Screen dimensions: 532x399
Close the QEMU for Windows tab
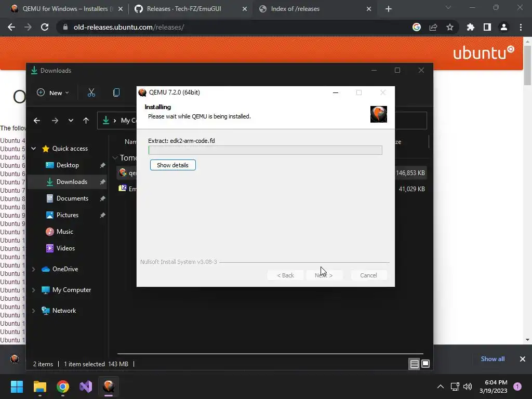[121, 9]
